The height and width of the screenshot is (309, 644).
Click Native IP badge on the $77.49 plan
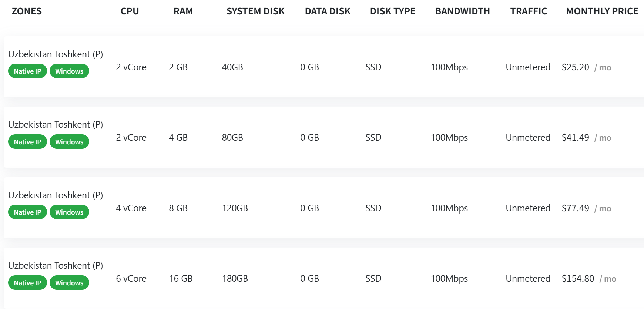(27, 212)
